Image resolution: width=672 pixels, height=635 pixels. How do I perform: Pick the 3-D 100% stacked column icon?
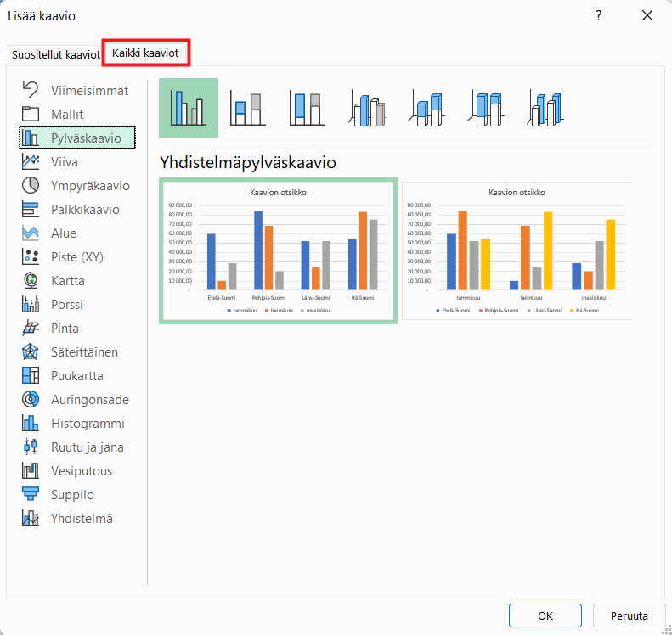486,108
